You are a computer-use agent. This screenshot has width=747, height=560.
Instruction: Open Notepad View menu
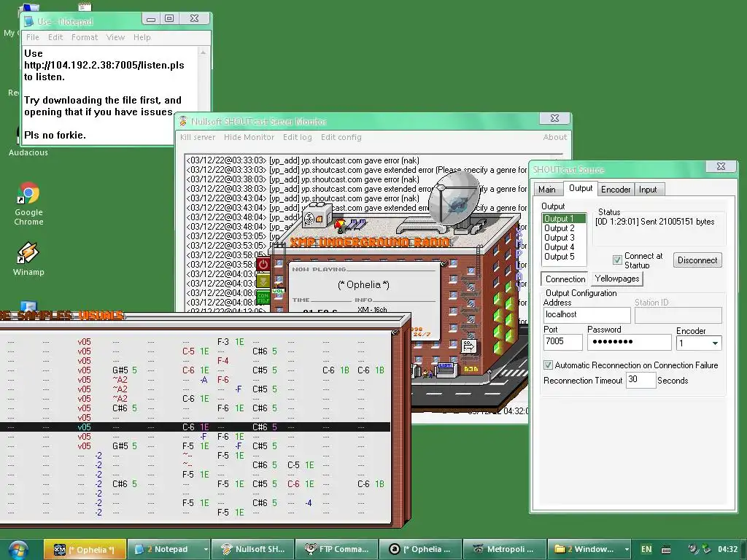coord(115,37)
